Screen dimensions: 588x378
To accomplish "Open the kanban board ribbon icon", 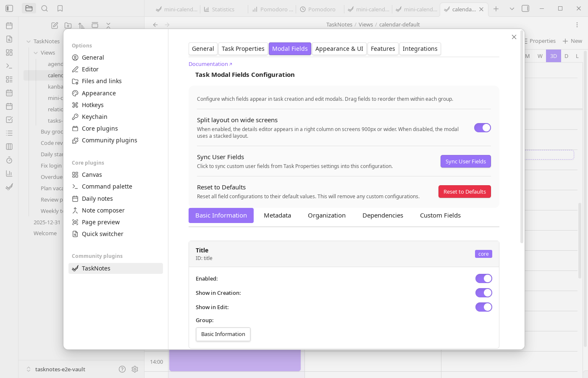I will coord(9,146).
